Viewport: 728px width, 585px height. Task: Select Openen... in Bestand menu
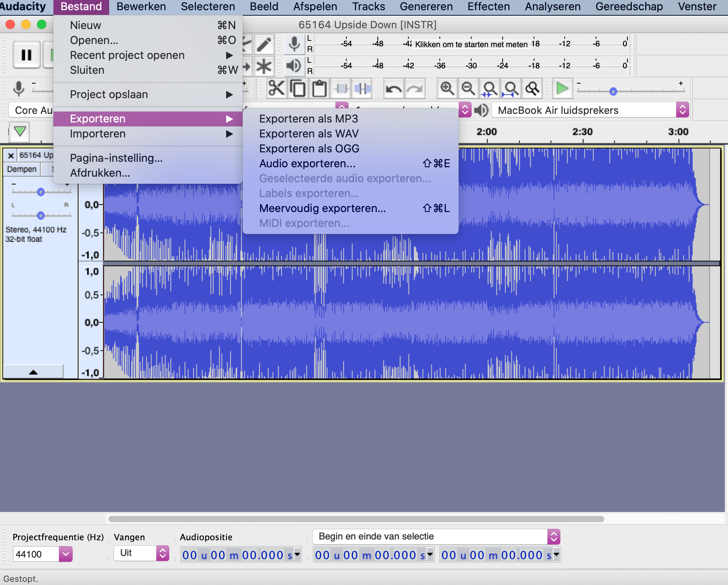[x=148, y=40]
